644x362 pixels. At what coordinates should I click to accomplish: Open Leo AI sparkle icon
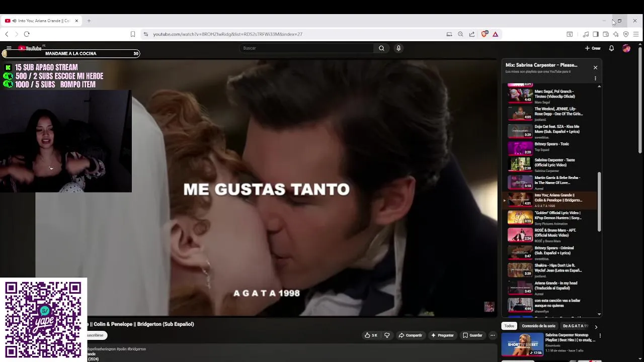(x=616, y=34)
